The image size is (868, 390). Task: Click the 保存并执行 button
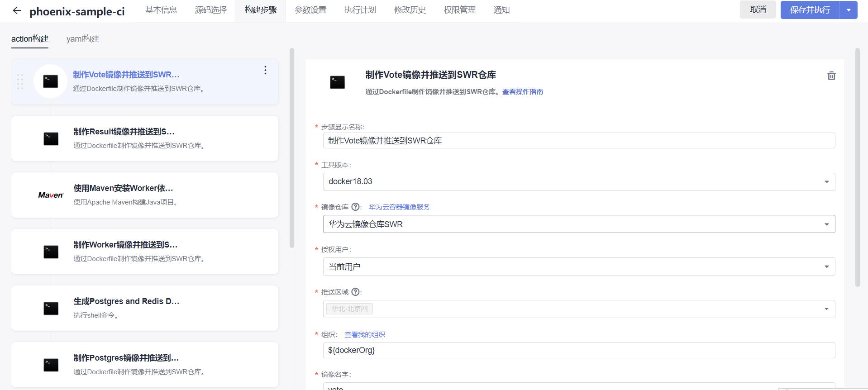pos(810,10)
